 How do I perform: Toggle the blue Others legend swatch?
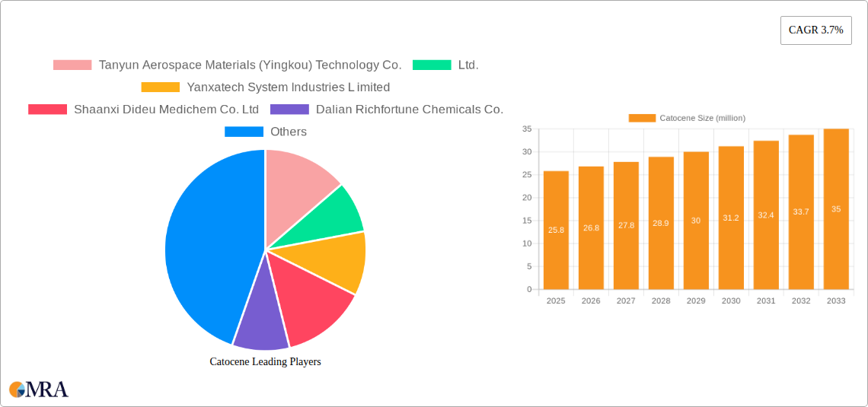click(x=244, y=132)
